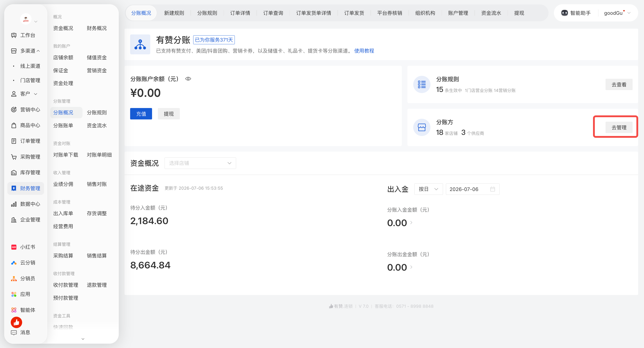
Task: Open 营销中心 target icon
Action: point(14,110)
